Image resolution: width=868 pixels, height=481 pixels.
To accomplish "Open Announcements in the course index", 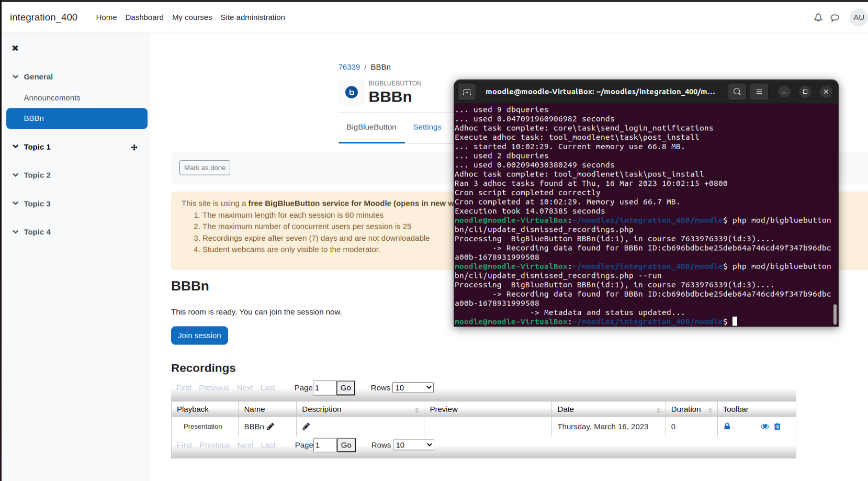I will pyautogui.click(x=52, y=98).
